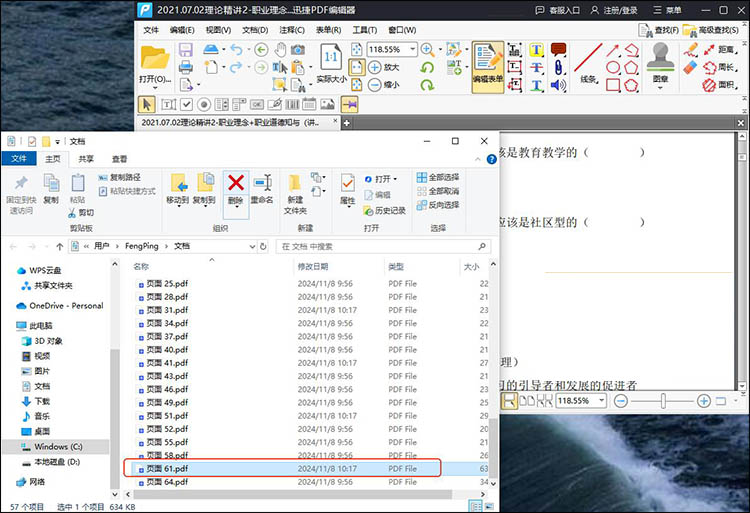Open the 工具(T) menu

click(365, 30)
